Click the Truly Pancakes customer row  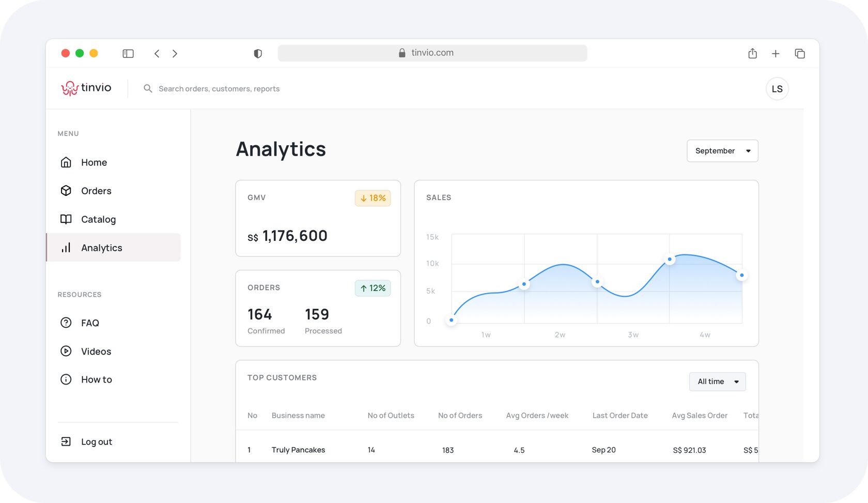coord(298,450)
